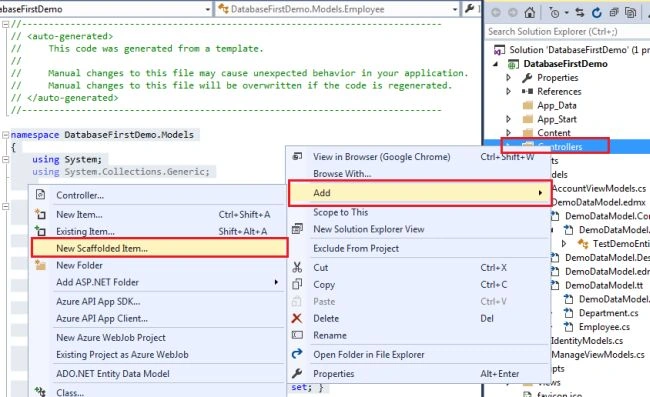Open the DatabaseFirstDemo.Models.Employee type dropdown

point(455,9)
